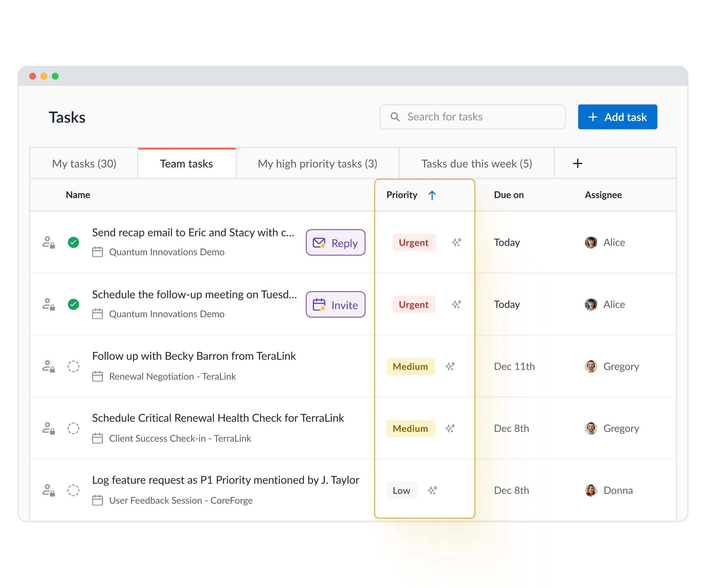Image resolution: width=706 pixels, height=588 pixels.
Task: Mark the feature request task as complete
Action: 73,490
